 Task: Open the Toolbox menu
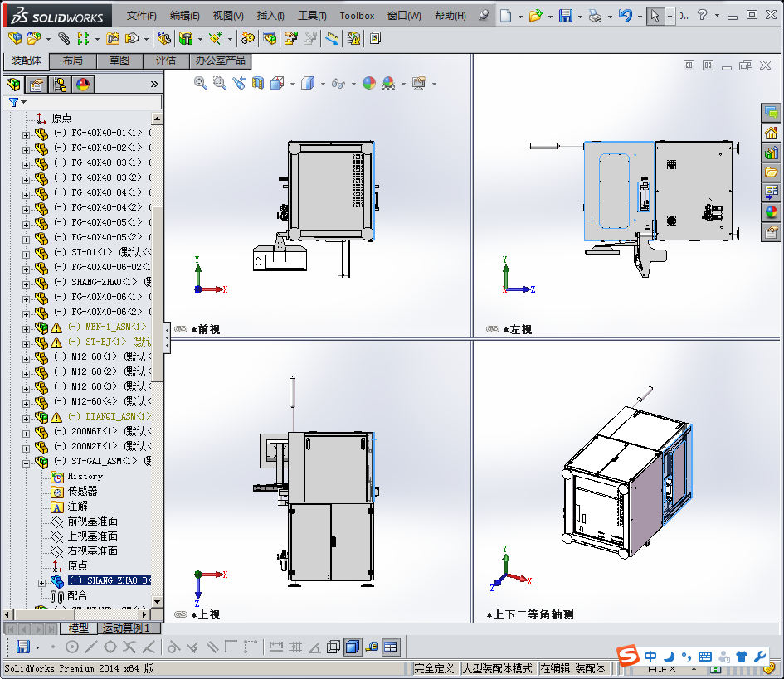tap(357, 16)
